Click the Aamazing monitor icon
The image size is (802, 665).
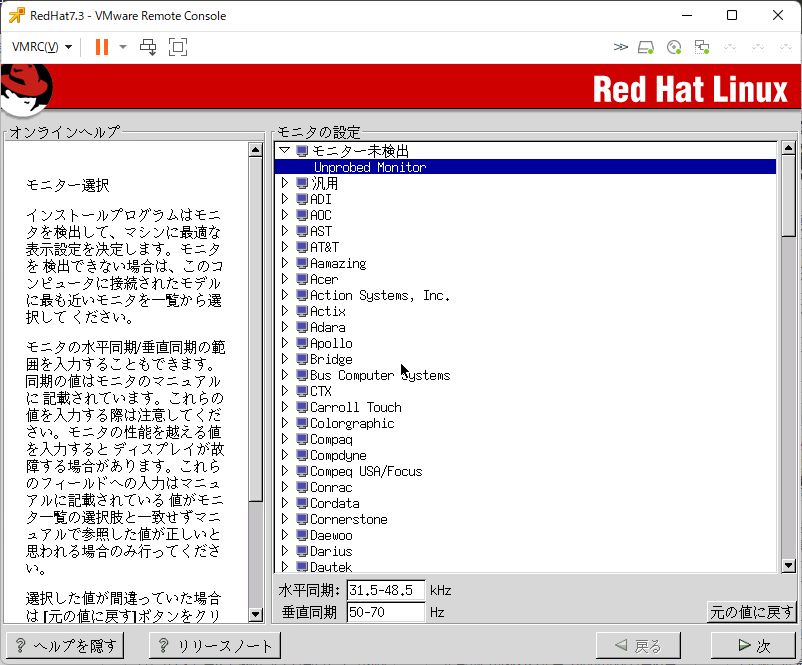tap(302, 263)
